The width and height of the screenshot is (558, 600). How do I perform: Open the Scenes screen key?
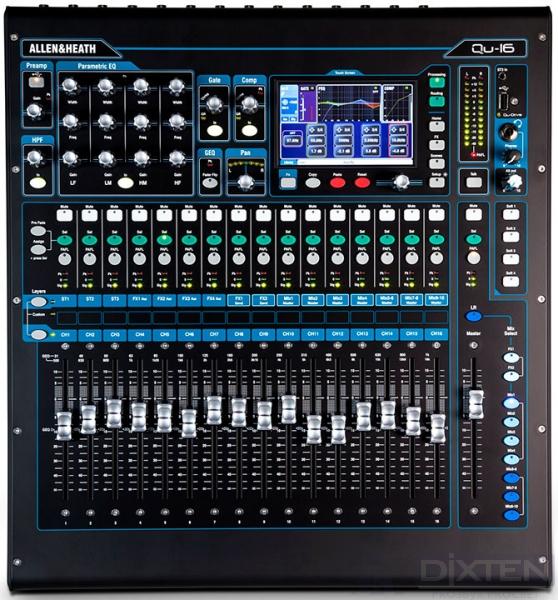coord(437,164)
